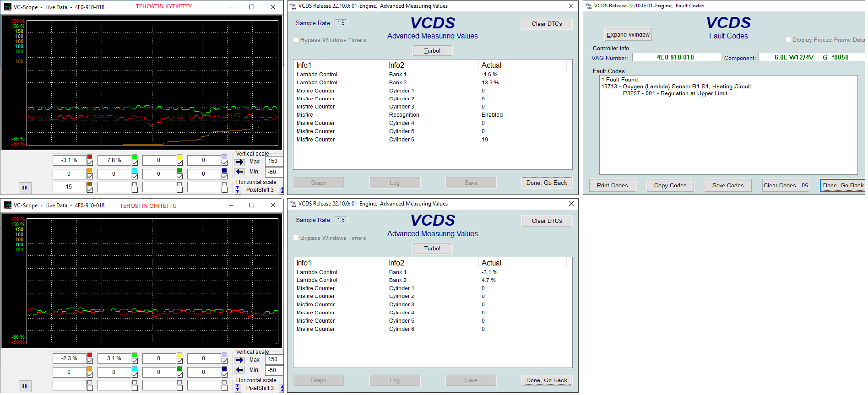Image resolution: width=868 pixels, height=395 pixels.
Task: Pause the top VC-Scope live graph
Action: 25,188
